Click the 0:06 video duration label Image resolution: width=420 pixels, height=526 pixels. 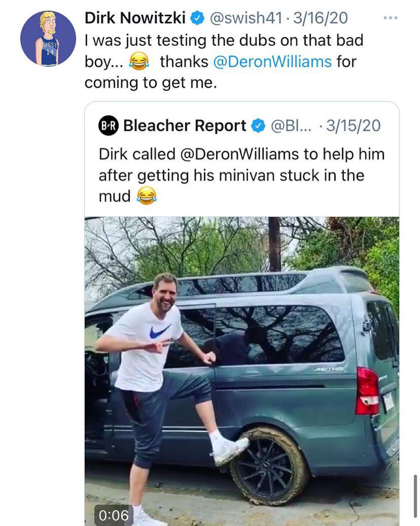coord(113,514)
